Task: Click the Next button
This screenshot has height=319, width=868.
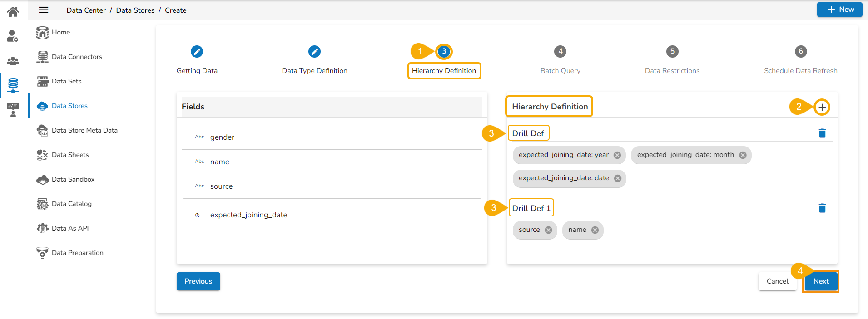Action: coord(821,281)
